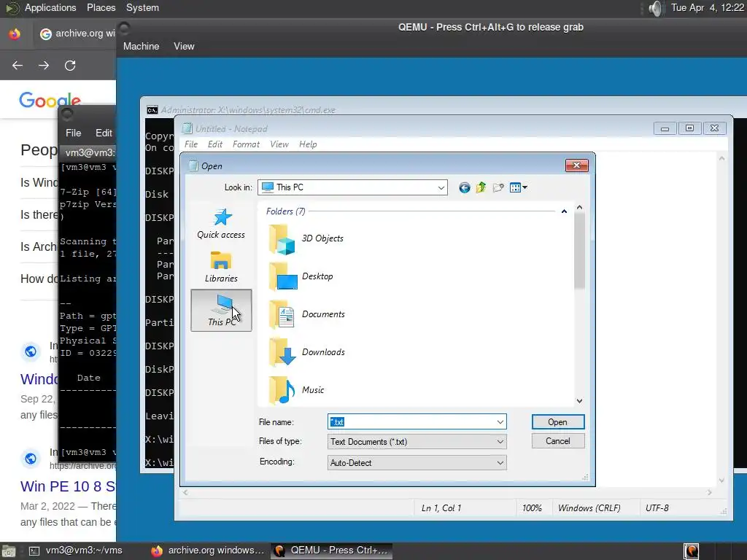Close the Notepad window
Viewport: 747px width, 560px height.
click(x=714, y=128)
